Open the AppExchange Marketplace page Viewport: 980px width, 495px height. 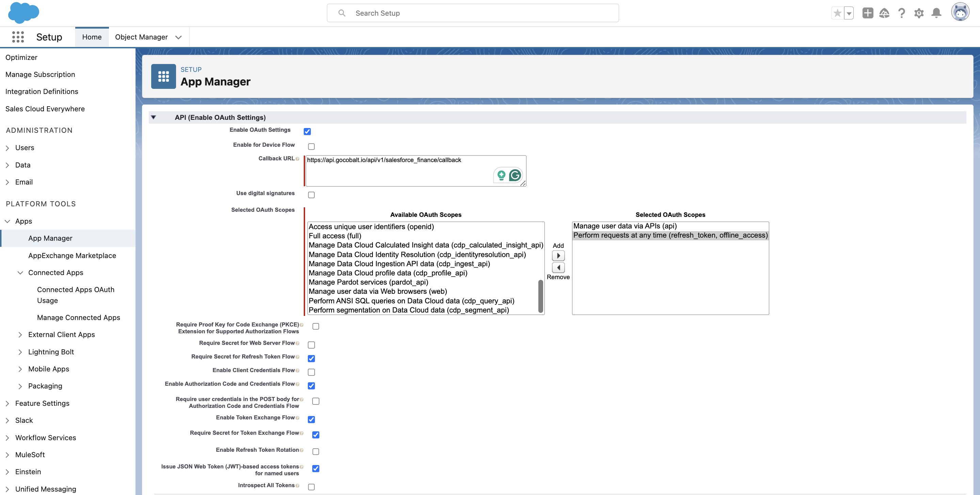[72, 255]
